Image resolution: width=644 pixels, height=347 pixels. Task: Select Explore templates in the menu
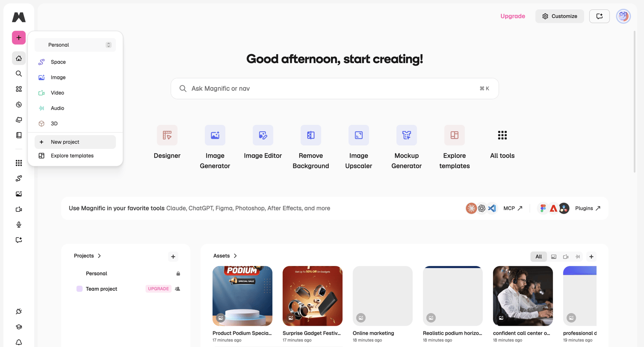click(x=75, y=156)
